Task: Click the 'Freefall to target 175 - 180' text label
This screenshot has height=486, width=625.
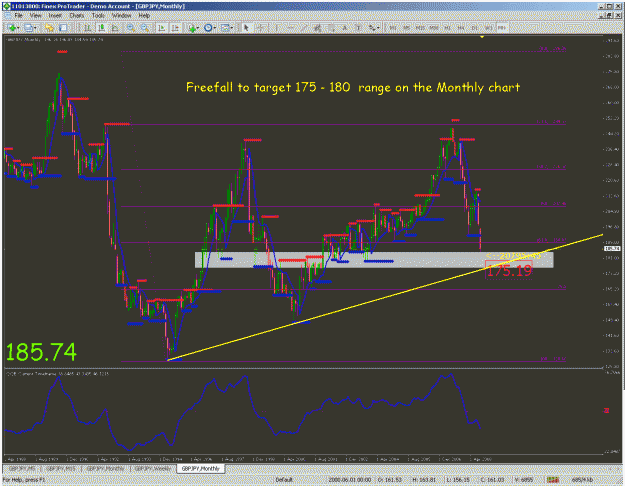Action: 268,87
